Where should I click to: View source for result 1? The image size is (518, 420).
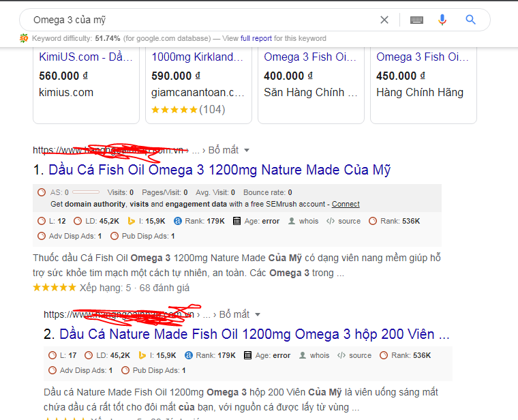pos(349,221)
